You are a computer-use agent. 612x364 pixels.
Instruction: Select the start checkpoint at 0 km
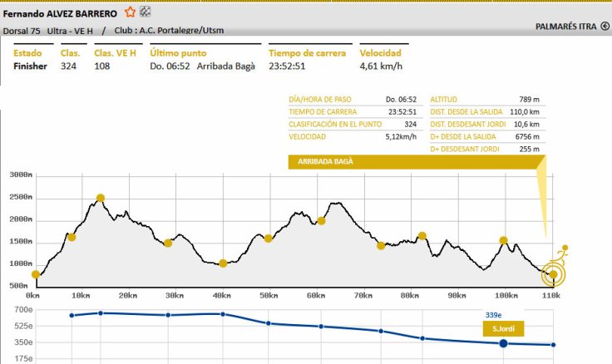[x=36, y=274]
